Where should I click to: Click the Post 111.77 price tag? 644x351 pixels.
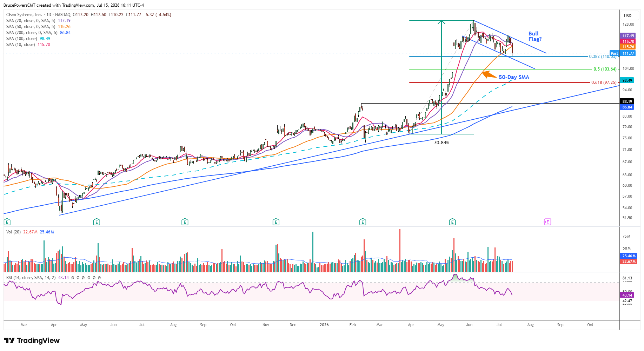coord(623,53)
